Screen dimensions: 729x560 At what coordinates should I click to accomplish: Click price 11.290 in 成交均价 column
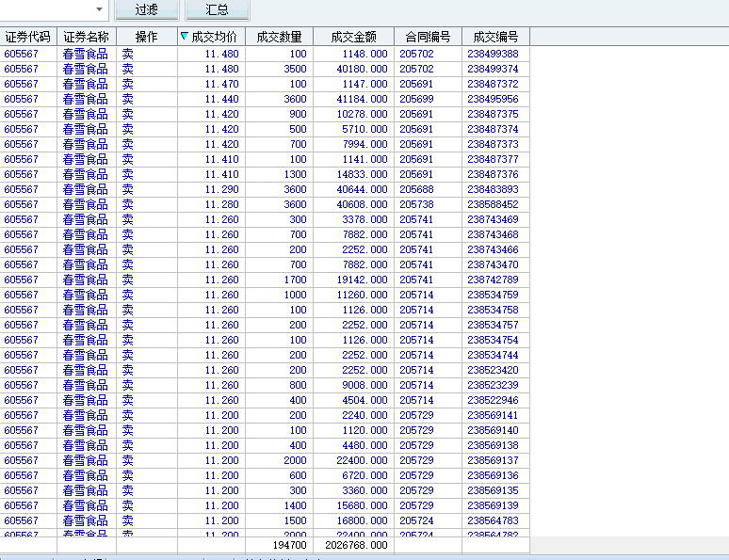[221, 189]
